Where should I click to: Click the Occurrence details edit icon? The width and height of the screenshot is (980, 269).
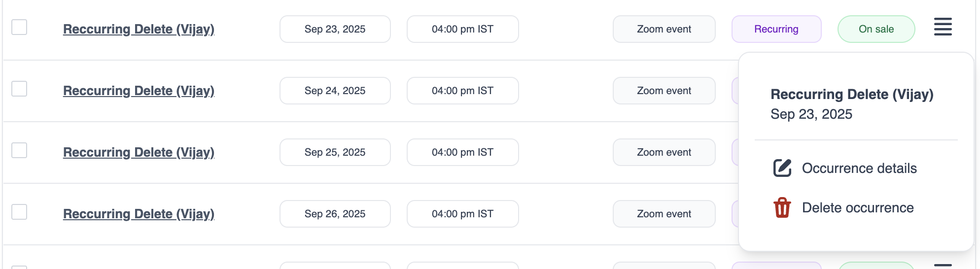click(782, 168)
